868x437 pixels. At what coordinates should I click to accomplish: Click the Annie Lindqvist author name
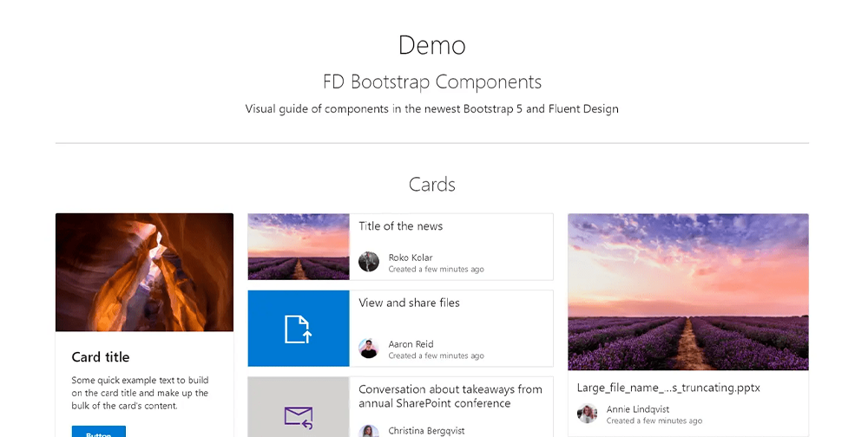click(x=638, y=409)
